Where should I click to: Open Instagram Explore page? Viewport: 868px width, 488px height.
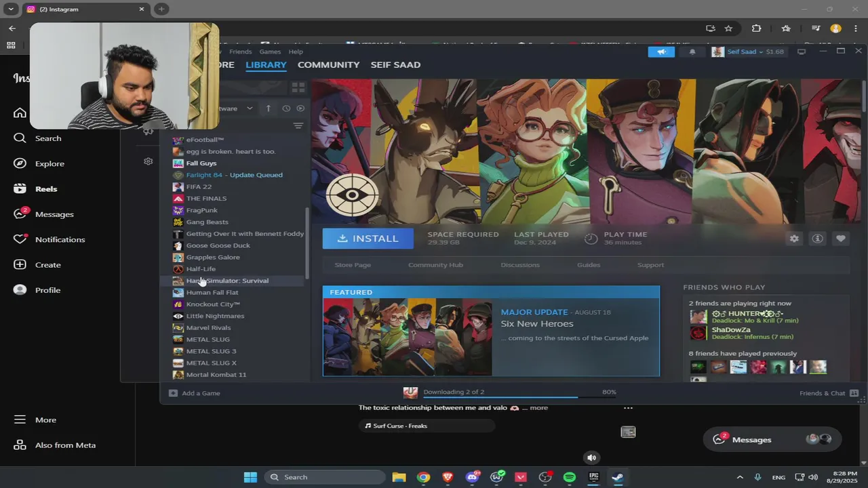point(41,163)
